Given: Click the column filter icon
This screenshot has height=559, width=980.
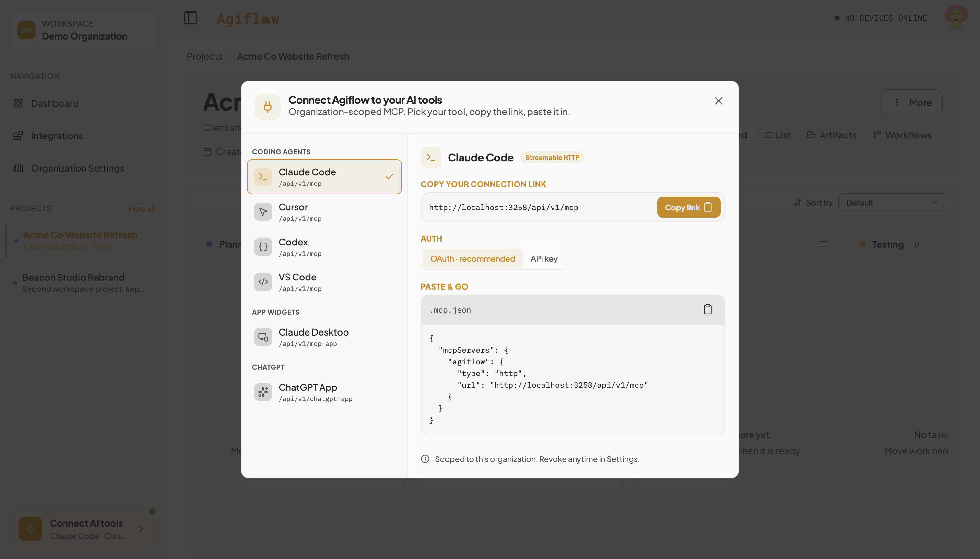Looking at the screenshot, I should tap(823, 244).
